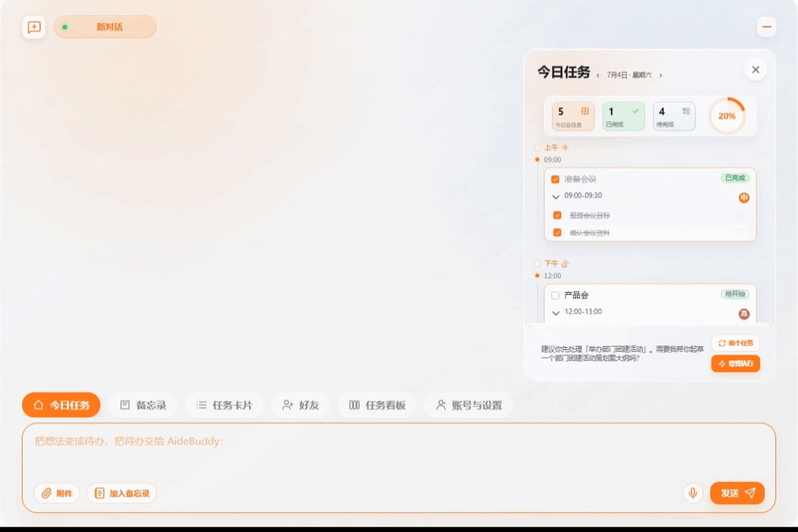The height and width of the screenshot is (532, 798).
Task: Close the 今日任务 panel
Action: pyautogui.click(x=755, y=69)
